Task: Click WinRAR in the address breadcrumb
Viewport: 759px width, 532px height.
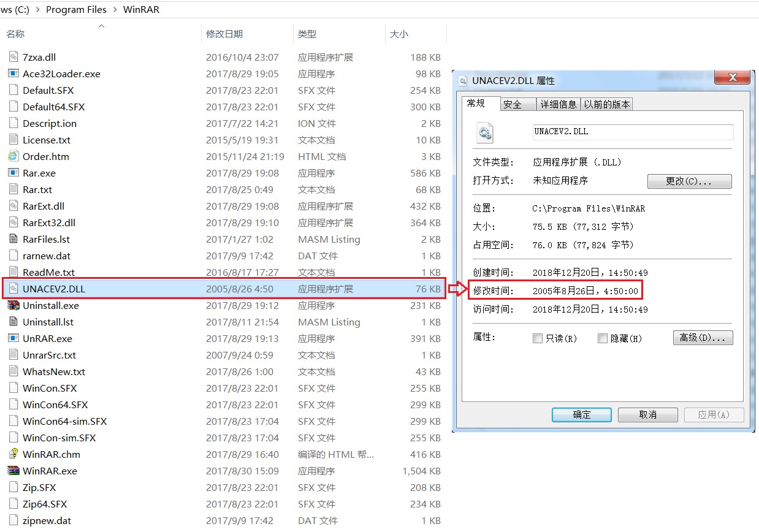Action: point(141,10)
